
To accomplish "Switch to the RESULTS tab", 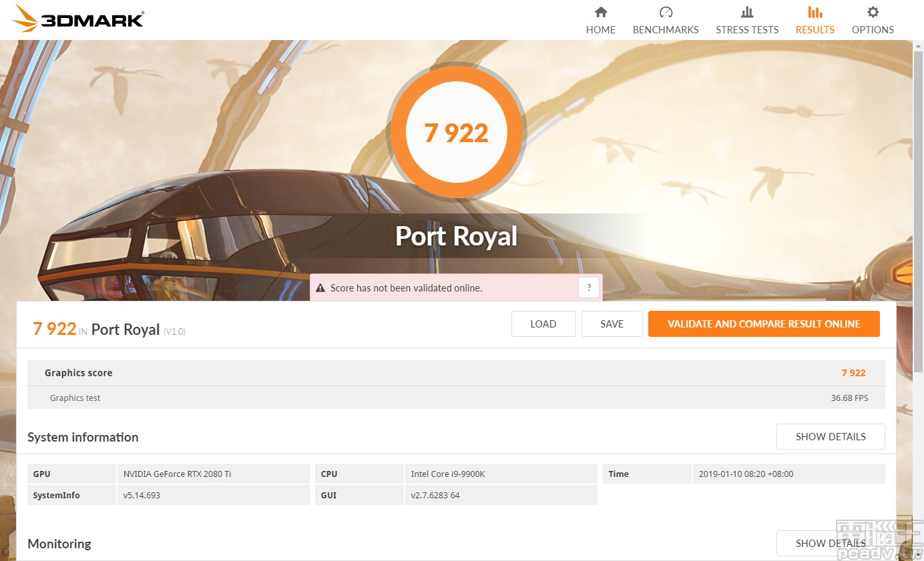I will pos(815,29).
